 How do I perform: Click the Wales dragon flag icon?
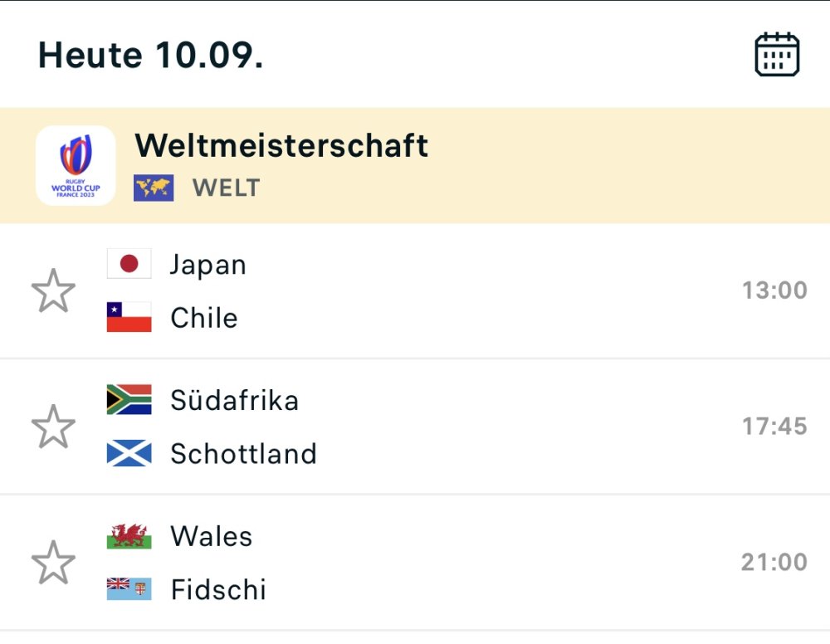pyautogui.click(x=129, y=536)
